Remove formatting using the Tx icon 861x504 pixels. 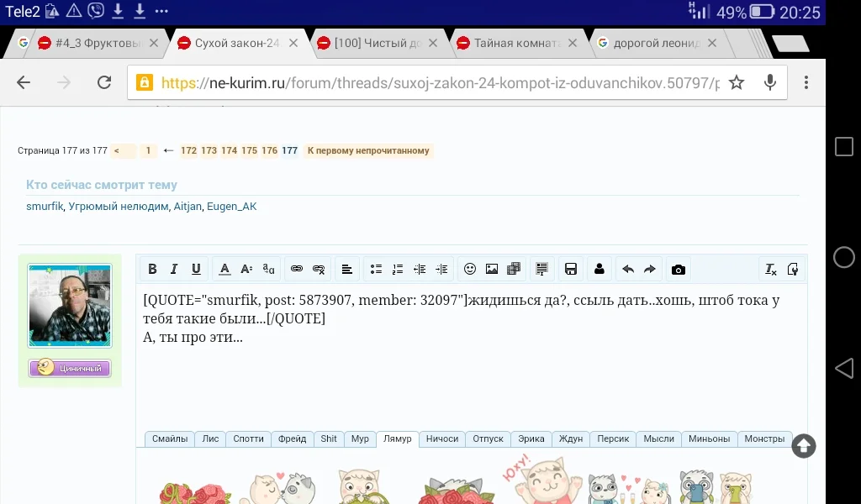click(x=770, y=269)
